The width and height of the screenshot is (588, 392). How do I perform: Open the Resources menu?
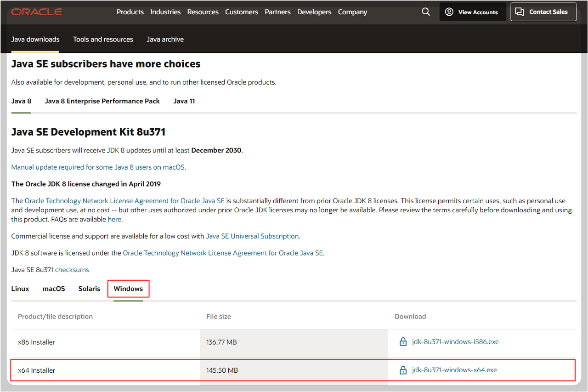[x=203, y=12]
